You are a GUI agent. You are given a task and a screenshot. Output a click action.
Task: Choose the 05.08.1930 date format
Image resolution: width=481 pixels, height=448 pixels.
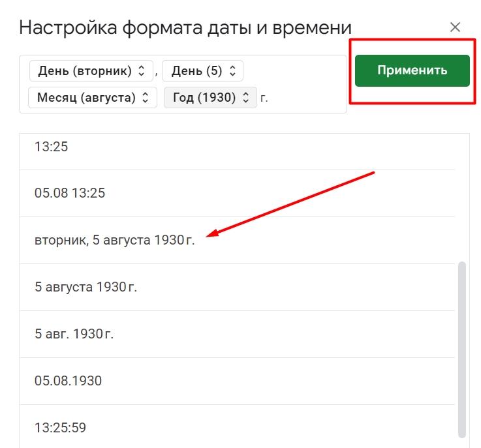tap(68, 381)
